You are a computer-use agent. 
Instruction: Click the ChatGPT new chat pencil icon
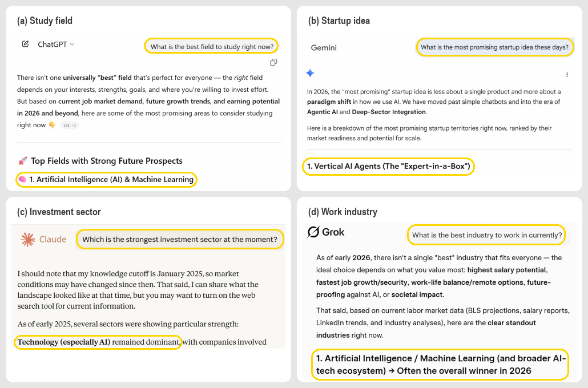point(25,44)
